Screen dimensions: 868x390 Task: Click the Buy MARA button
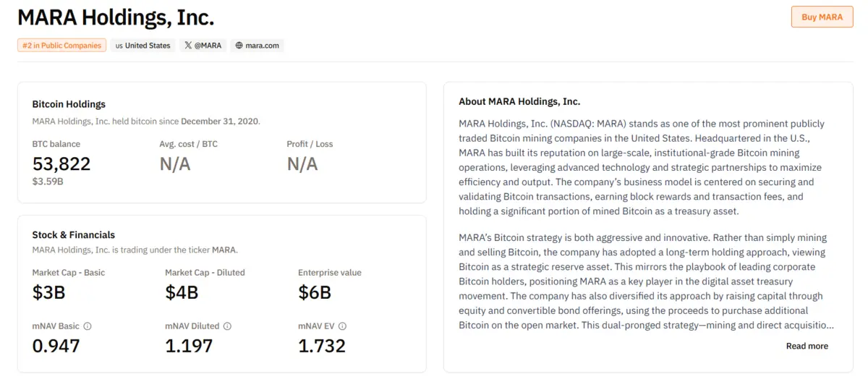822,17
